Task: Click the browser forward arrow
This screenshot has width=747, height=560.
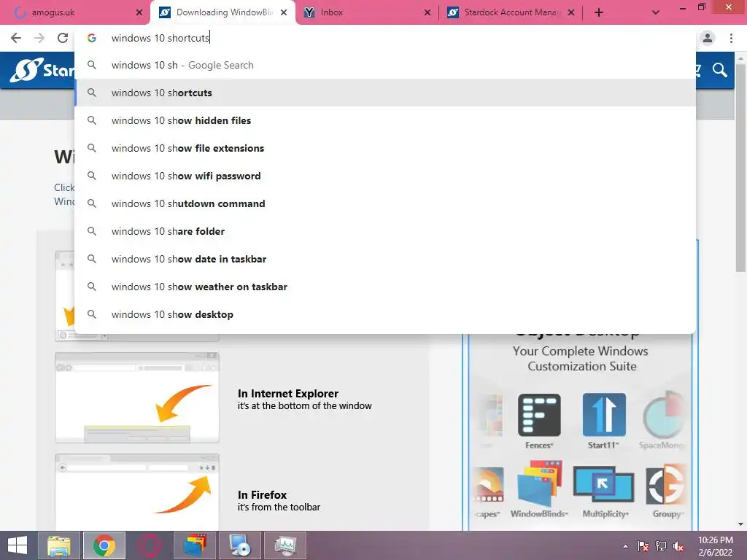Action: [x=39, y=38]
